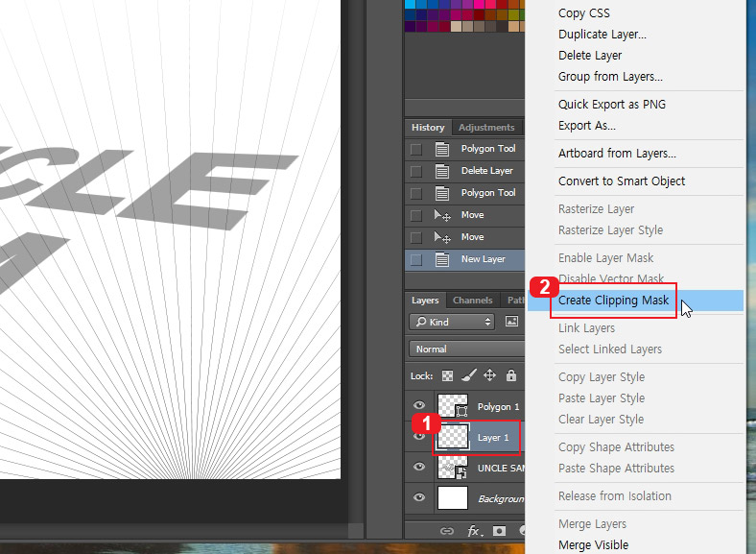
Task: Pick the cyan swatch in Swatches panel
Action: point(411,5)
